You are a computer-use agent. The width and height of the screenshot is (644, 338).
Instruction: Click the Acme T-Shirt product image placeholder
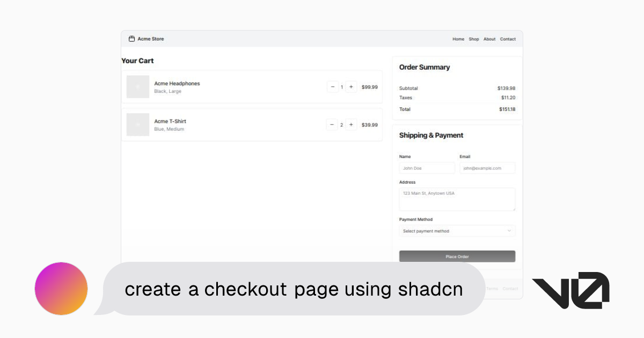click(x=138, y=124)
